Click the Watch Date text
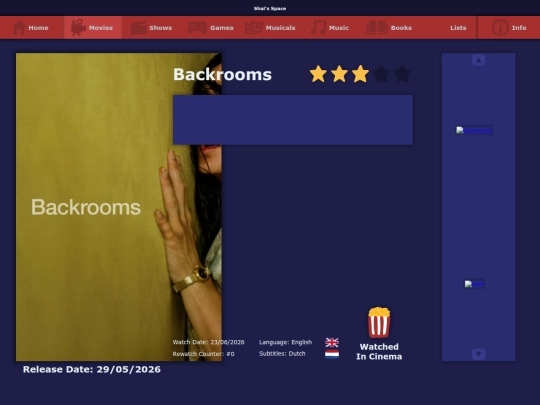 click(208, 342)
